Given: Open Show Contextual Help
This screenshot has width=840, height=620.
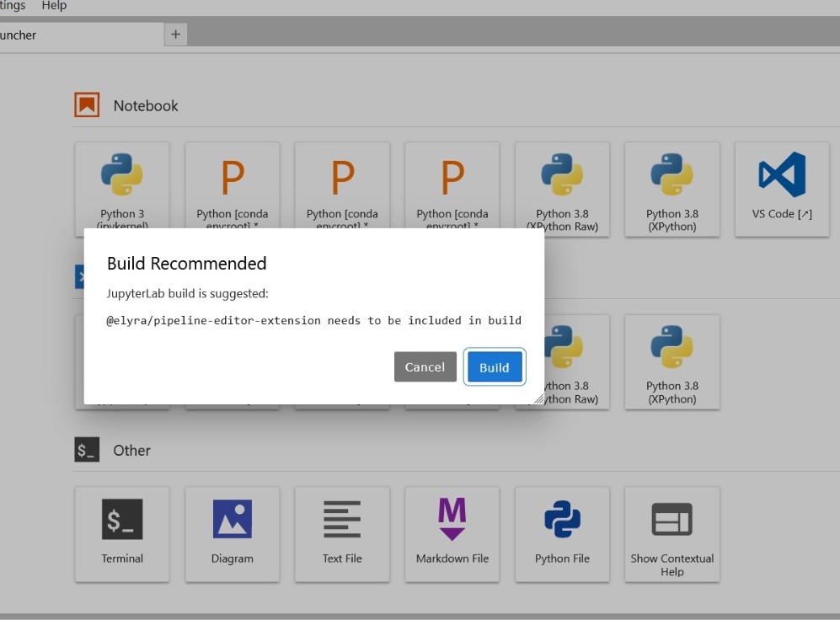Looking at the screenshot, I should 671,532.
